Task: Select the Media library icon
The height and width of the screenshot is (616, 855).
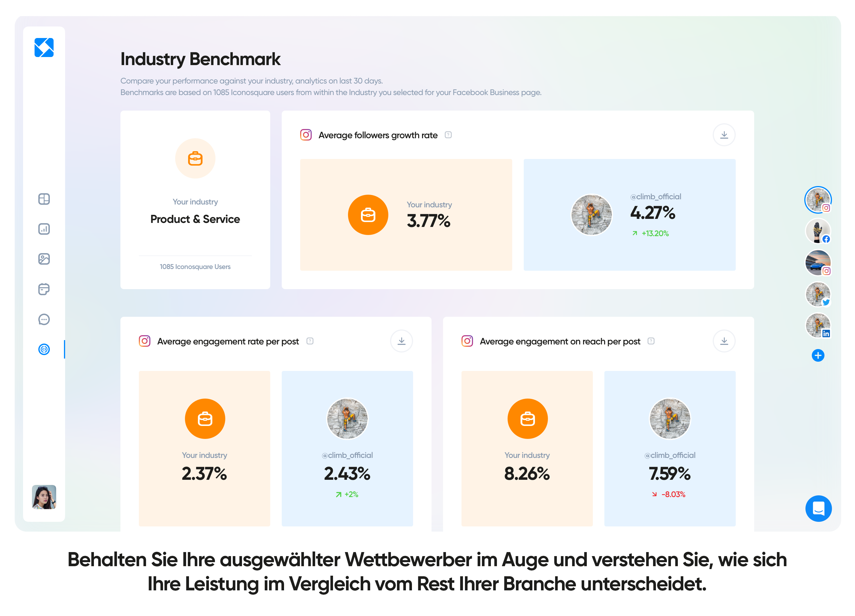Action: tap(44, 259)
